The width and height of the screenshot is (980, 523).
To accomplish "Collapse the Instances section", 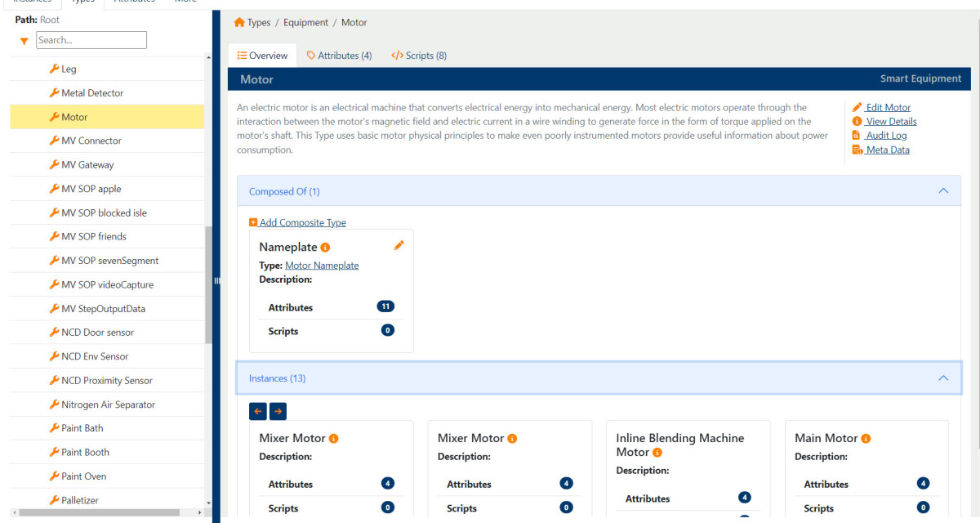I will pyautogui.click(x=943, y=378).
